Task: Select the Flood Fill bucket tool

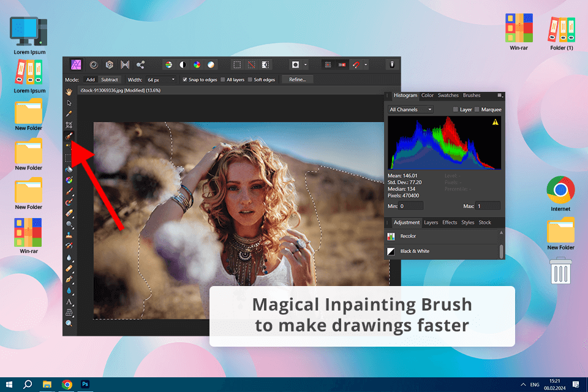Action: [x=69, y=169]
